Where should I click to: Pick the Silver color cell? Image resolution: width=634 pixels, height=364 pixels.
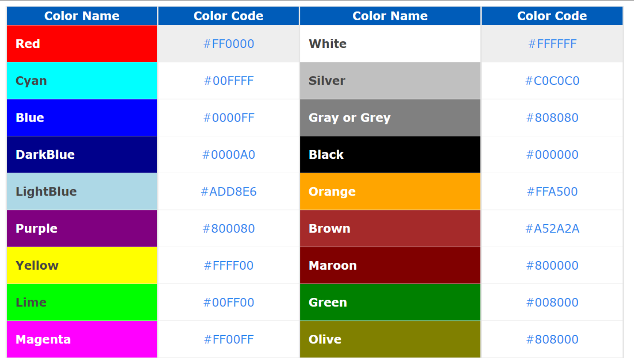[390, 81]
